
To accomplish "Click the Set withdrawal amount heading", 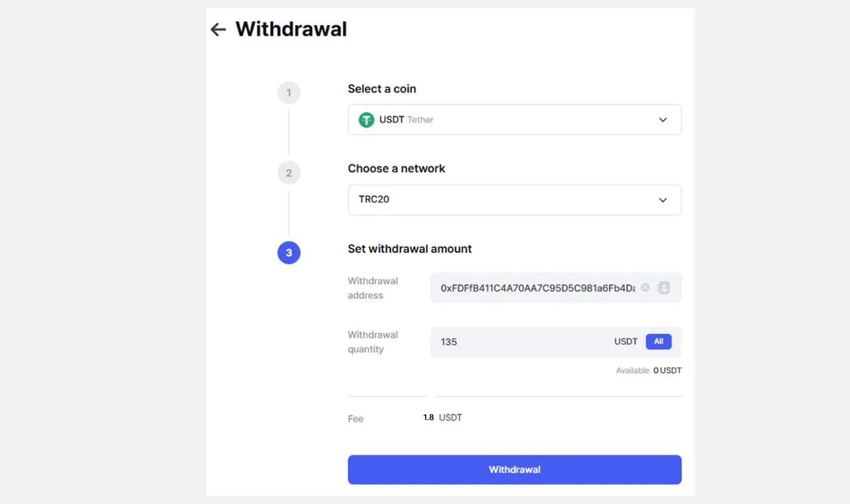I will 410,249.
